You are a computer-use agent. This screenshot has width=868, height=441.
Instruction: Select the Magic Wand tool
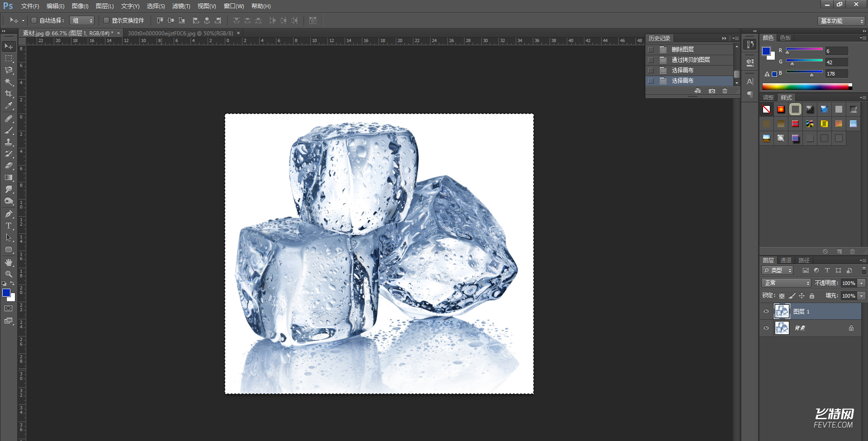[9, 82]
